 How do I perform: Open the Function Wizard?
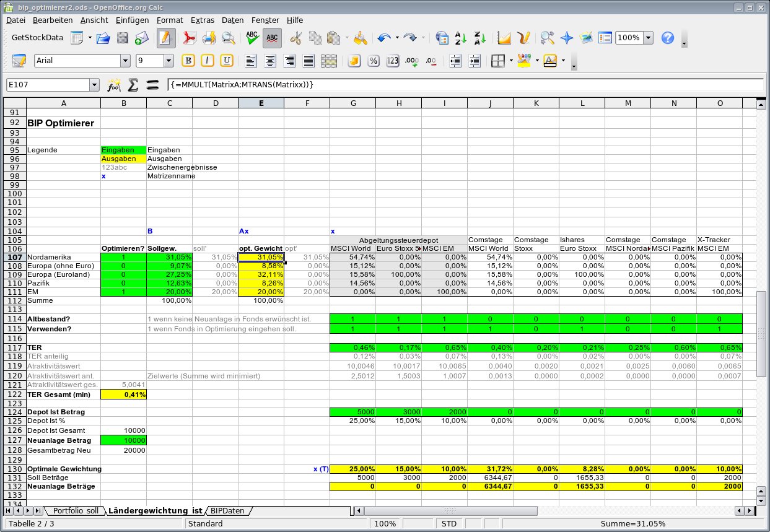[113, 85]
